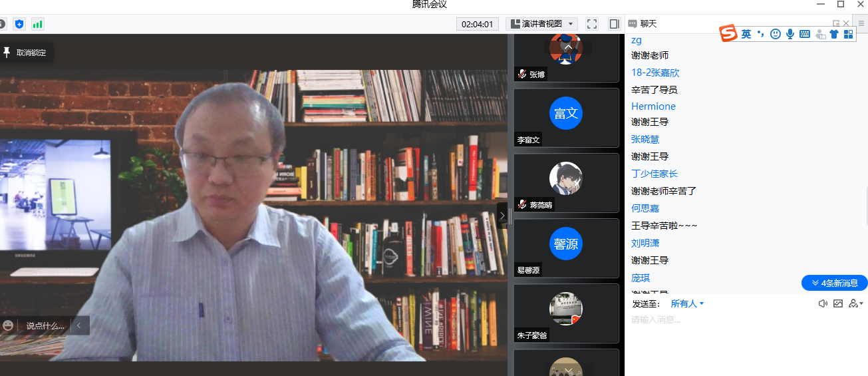Viewport: 868px width, 376px height.
Task: Jump to 4条新消息 new messages
Action: (x=834, y=283)
